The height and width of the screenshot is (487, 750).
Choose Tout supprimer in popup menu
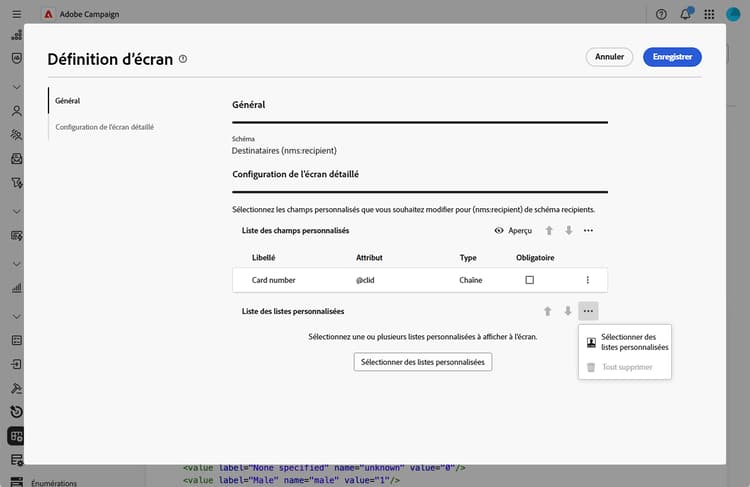(625, 367)
